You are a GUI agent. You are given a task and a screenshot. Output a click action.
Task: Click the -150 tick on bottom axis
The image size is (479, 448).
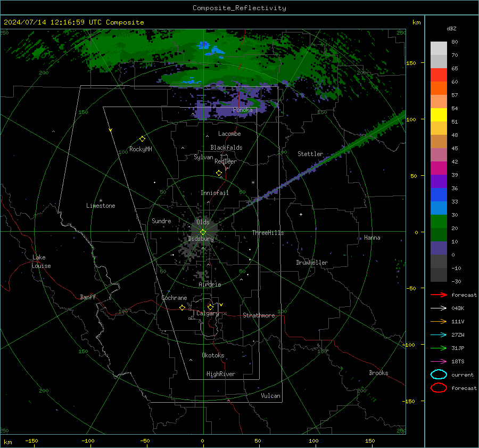coord(31,441)
